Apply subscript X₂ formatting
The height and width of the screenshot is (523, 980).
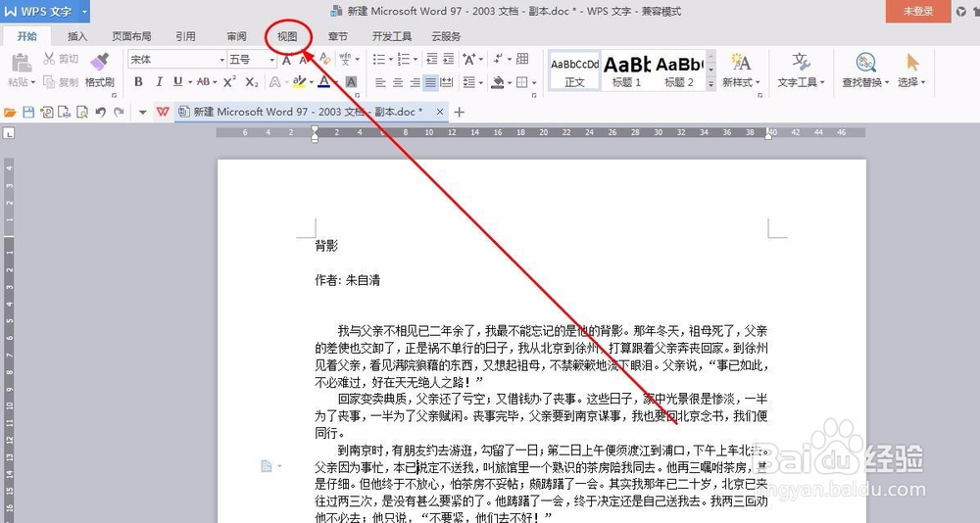[x=251, y=82]
